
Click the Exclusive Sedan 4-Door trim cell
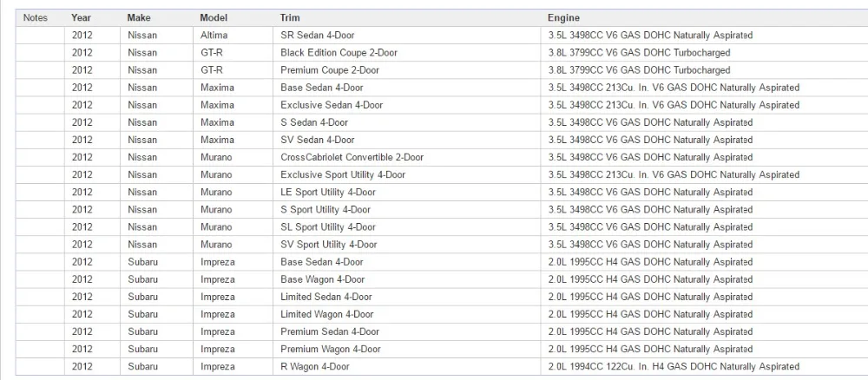pyautogui.click(x=407, y=105)
